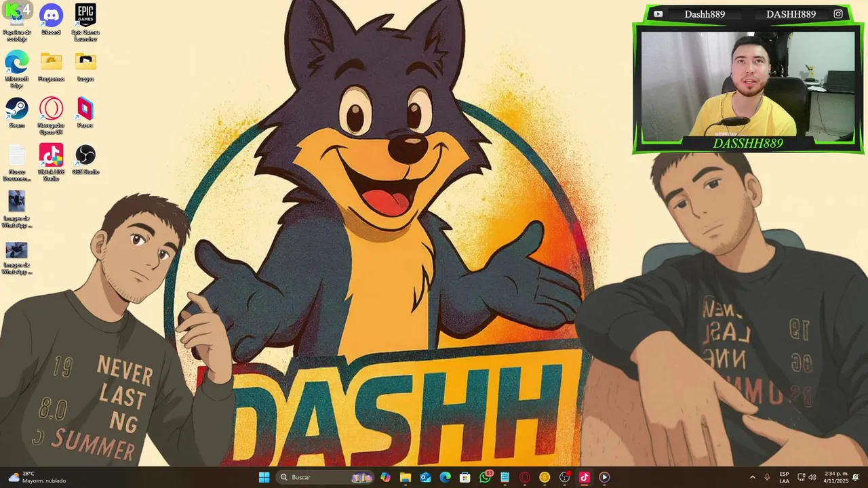
Task: Open the volume tray icon
Action: [x=812, y=477]
